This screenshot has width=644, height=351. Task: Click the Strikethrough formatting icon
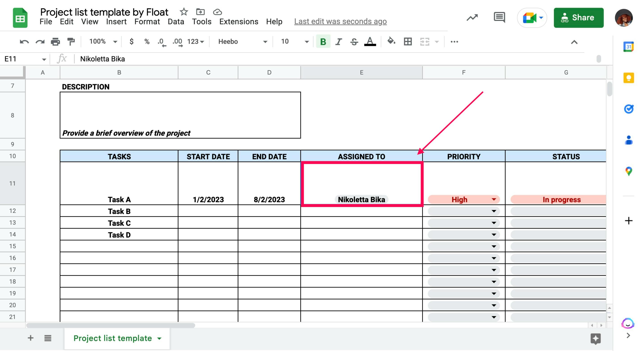[x=354, y=41]
